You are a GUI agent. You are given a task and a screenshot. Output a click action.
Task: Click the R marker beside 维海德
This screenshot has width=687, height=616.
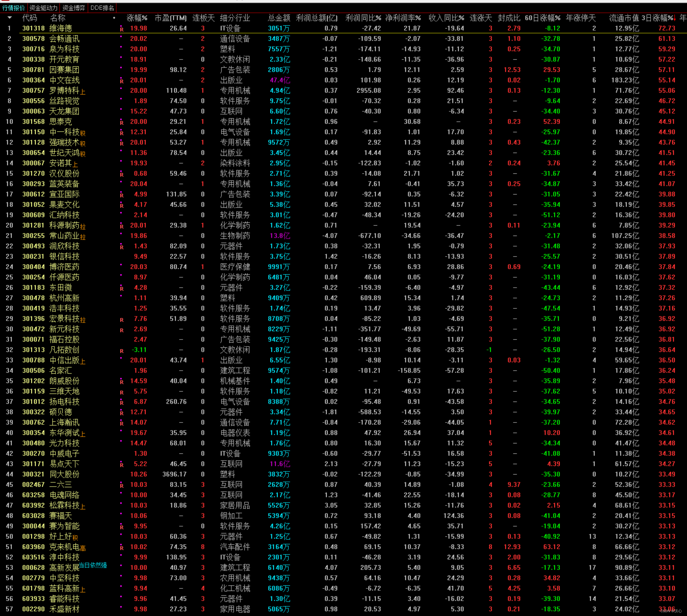[122, 30]
